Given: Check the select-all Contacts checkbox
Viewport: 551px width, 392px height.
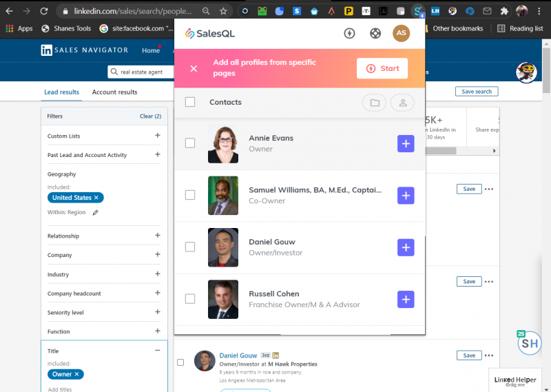Looking at the screenshot, I should [190, 102].
